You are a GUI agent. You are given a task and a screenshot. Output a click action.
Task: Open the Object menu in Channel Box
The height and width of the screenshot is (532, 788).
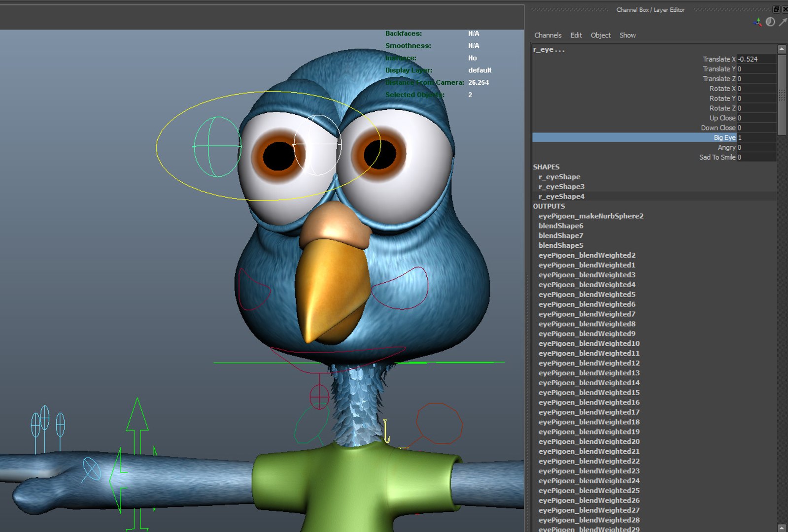tap(601, 35)
